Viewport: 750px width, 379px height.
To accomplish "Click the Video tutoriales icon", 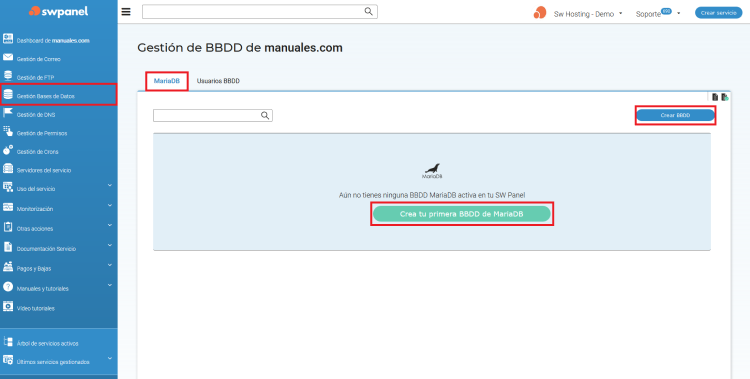I will click(8, 306).
